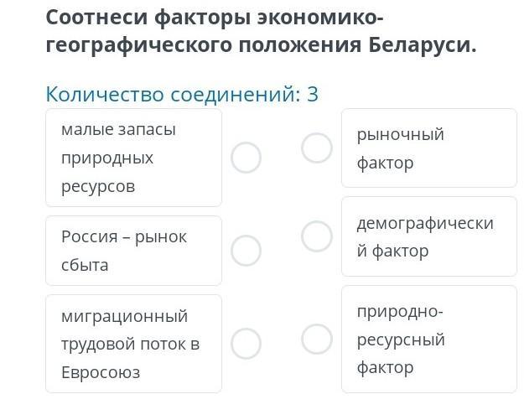The height and width of the screenshot is (420, 524).
Task: Select connector circle beside 'Россия – рынок сбыта'
Action: (246, 251)
